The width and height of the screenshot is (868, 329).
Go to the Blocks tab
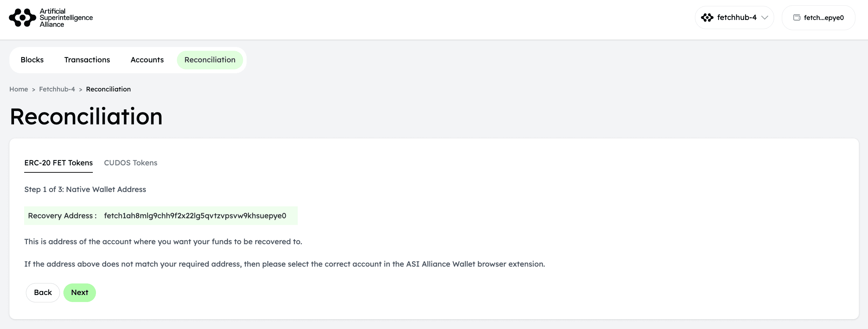(x=32, y=60)
